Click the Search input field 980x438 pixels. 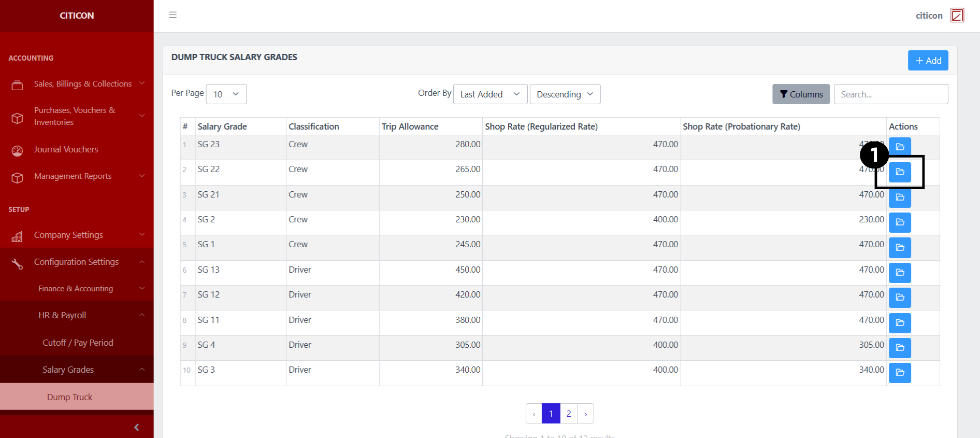tap(890, 94)
